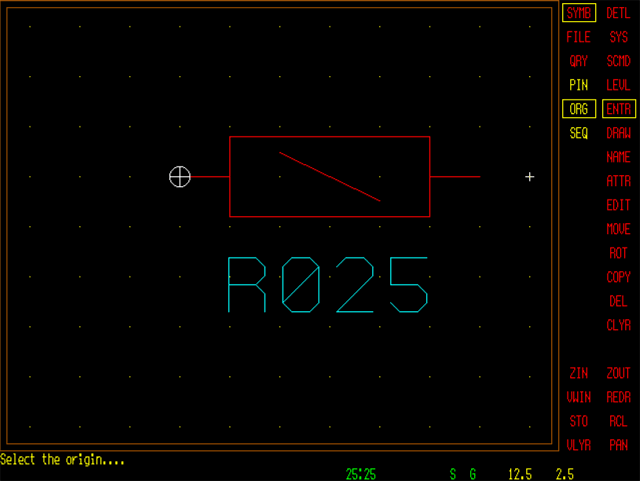Open the FILE menu
640x481 pixels.
pos(578,37)
